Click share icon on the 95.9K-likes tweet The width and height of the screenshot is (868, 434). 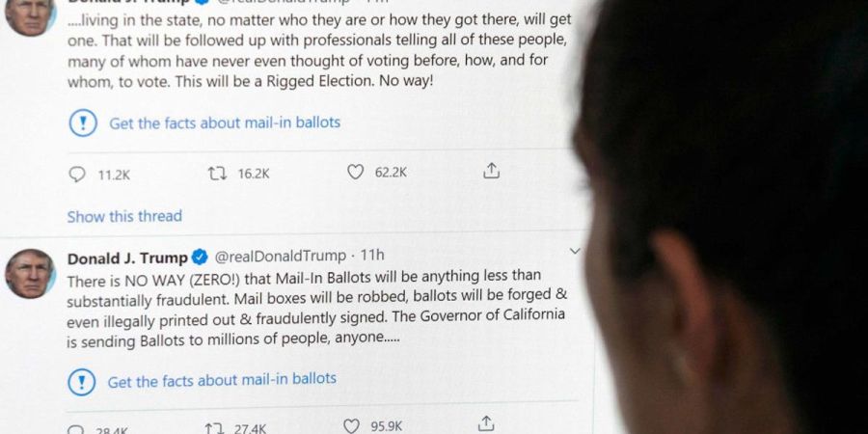487,424
